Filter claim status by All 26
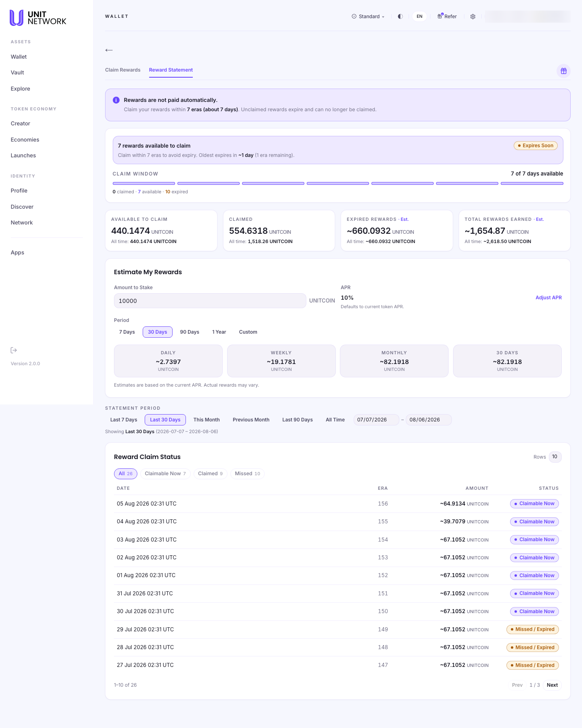This screenshot has width=582, height=728. (126, 474)
